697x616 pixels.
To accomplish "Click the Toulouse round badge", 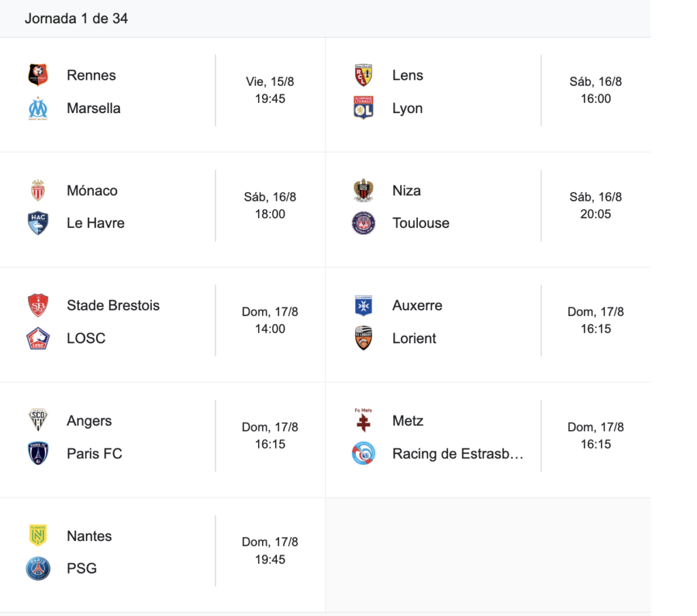I will (363, 223).
